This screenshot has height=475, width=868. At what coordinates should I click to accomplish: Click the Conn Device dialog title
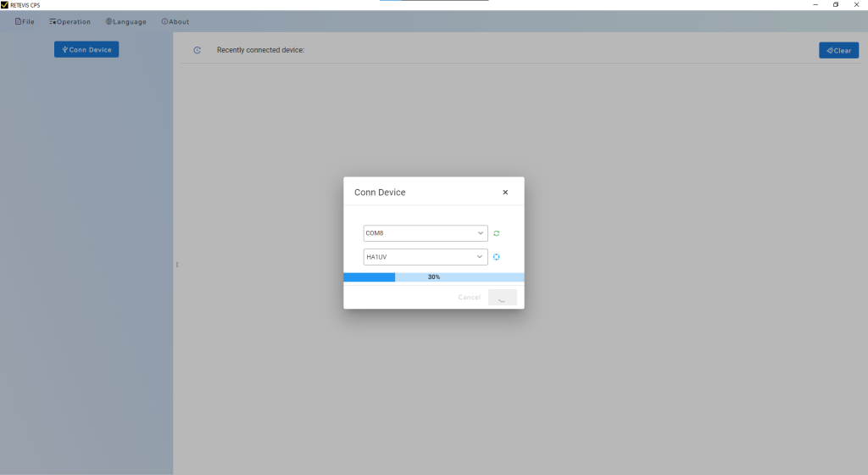pyautogui.click(x=380, y=192)
